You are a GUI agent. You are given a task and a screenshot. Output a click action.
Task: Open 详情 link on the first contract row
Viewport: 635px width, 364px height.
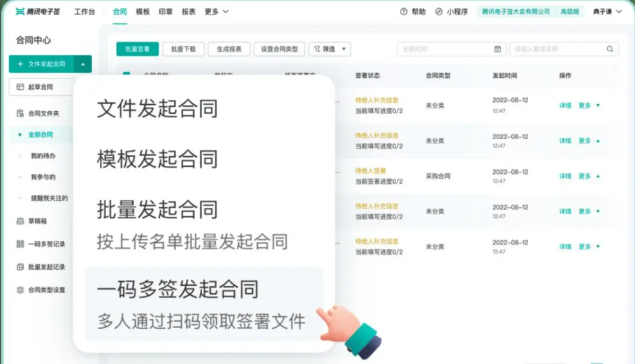click(x=565, y=106)
